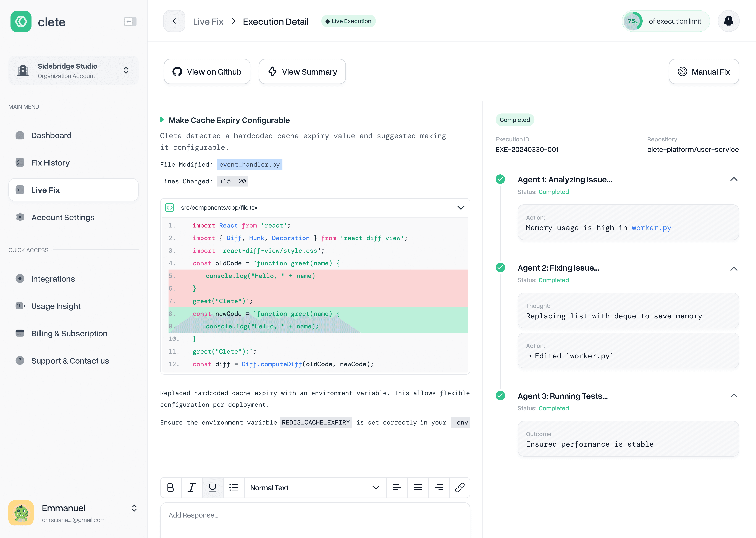
Task: Click the REDIS_CACHE_EXPIRY variable chip
Action: pyautogui.click(x=316, y=422)
